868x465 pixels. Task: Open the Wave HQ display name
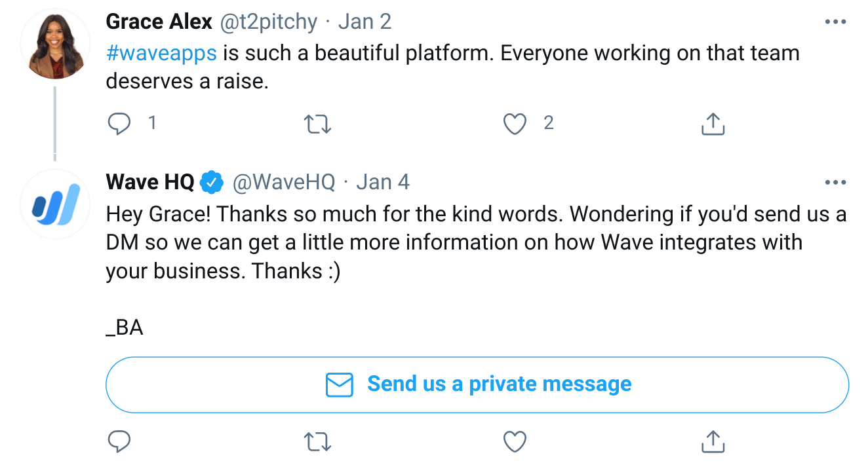click(149, 182)
